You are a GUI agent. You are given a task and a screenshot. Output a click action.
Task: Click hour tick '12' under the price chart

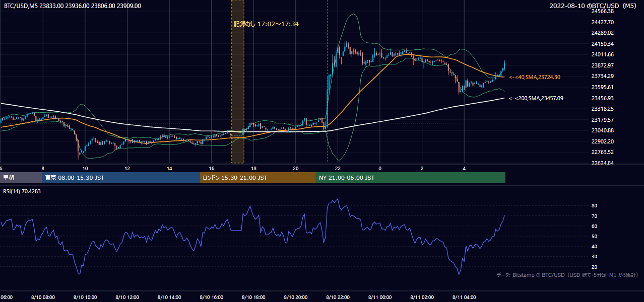(127, 168)
